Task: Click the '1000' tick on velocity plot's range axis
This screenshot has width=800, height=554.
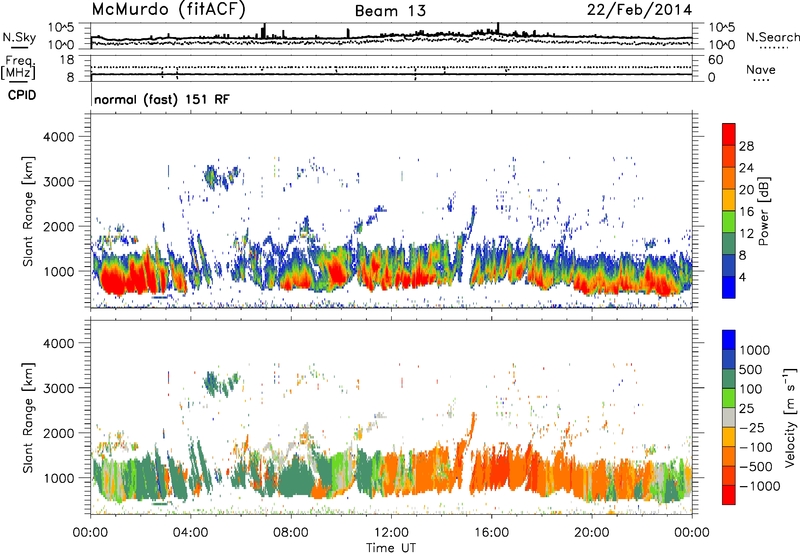Action: click(x=58, y=478)
